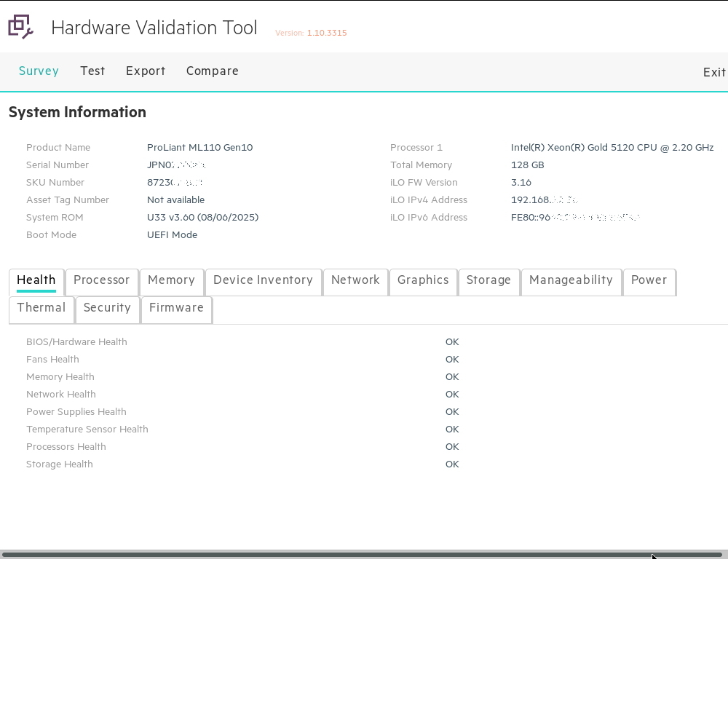Click the Network Health row label
Screen dimensions: 728x728
[x=61, y=394]
